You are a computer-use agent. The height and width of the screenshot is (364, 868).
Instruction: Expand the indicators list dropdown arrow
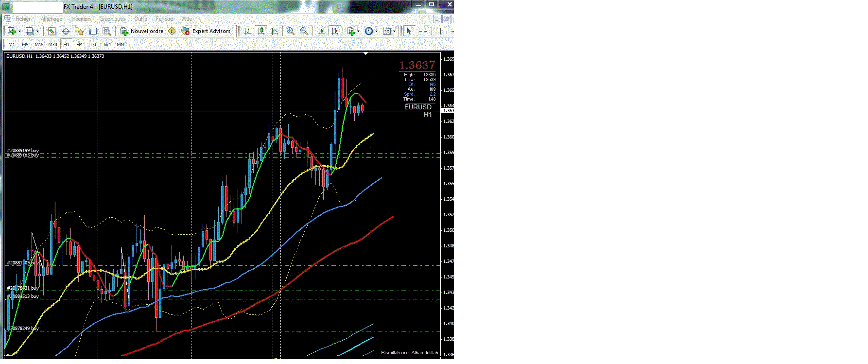(x=358, y=32)
